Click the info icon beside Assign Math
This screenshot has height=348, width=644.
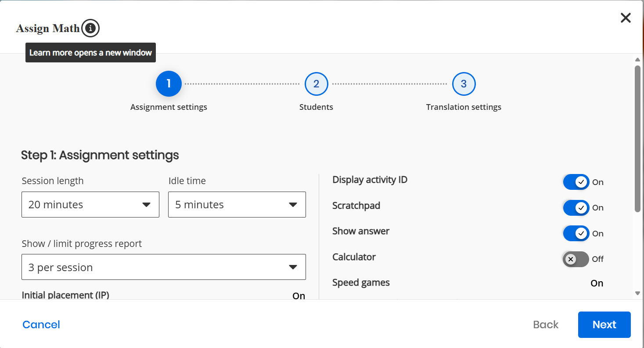[x=90, y=29]
